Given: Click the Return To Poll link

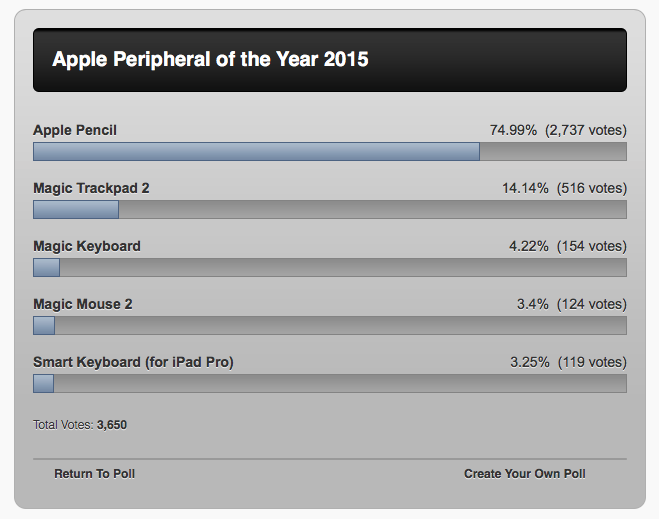Looking at the screenshot, I should point(94,473).
